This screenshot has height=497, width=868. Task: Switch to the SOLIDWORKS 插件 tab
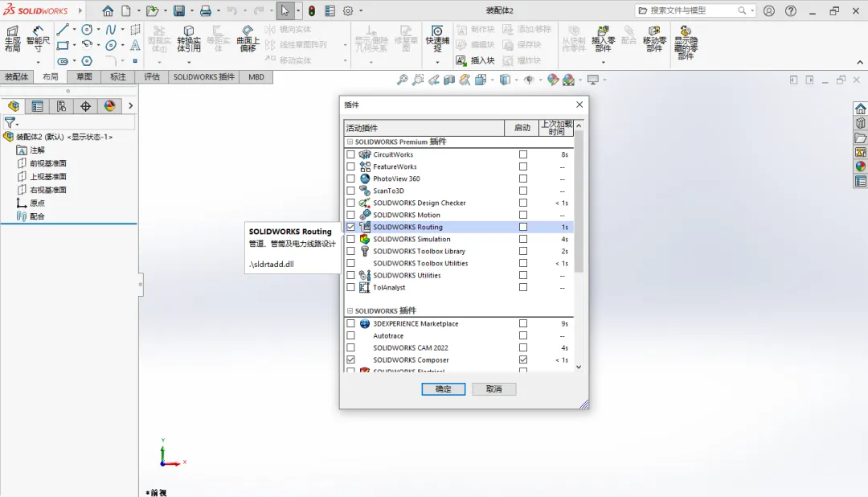(x=203, y=77)
